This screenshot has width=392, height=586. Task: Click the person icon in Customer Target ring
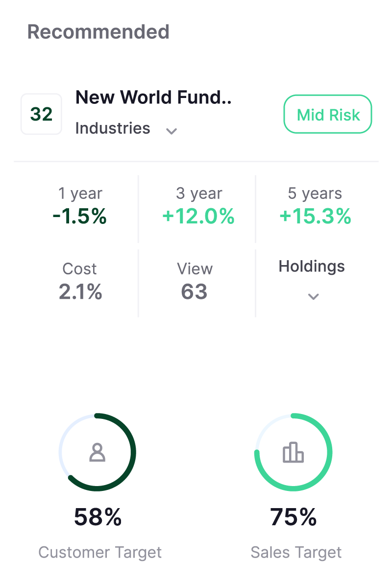[x=98, y=452]
